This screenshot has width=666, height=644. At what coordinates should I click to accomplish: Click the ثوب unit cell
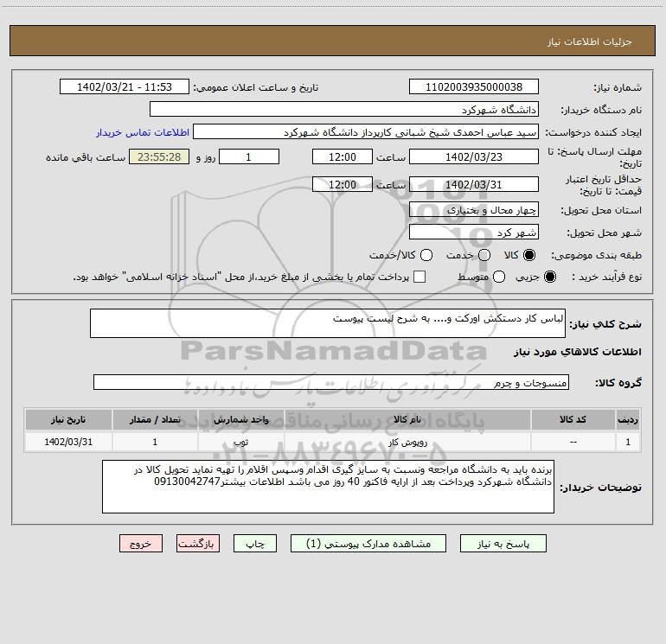tap(240, 442)
